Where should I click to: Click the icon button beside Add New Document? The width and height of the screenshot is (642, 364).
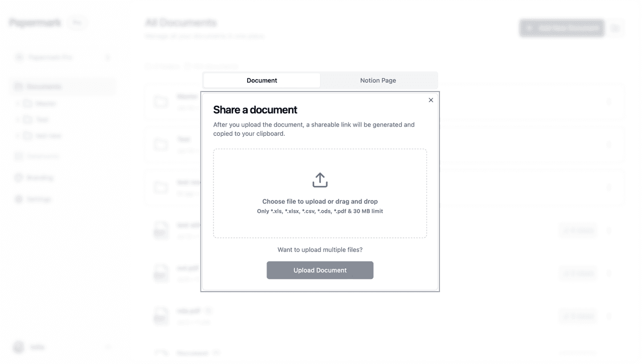[x=615, y=28]
